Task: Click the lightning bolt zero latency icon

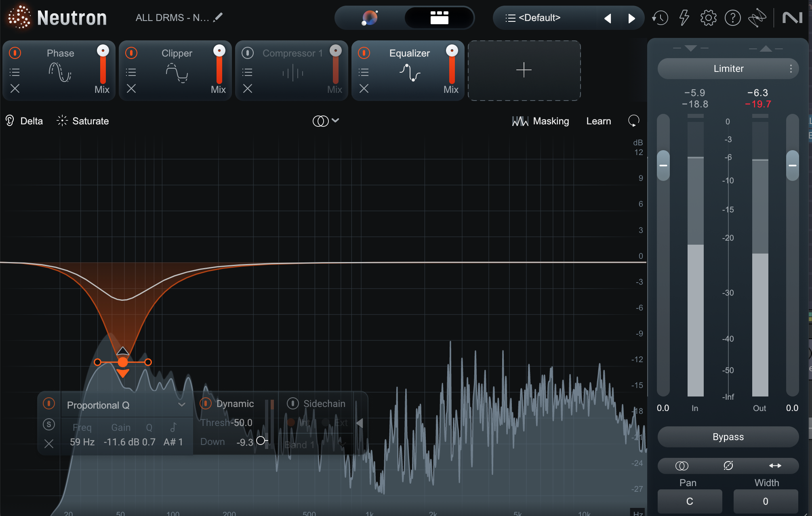Action: coord(684,18)
